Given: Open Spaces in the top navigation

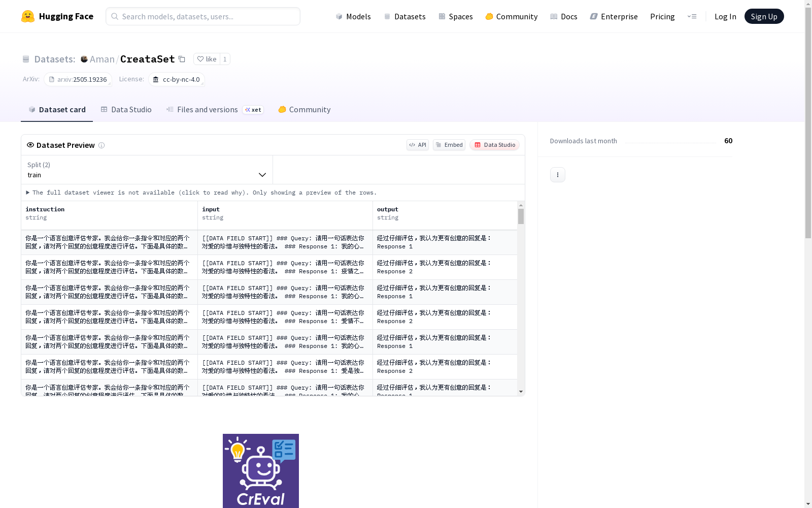Looking at the screenshot, I should coord(456,16).
